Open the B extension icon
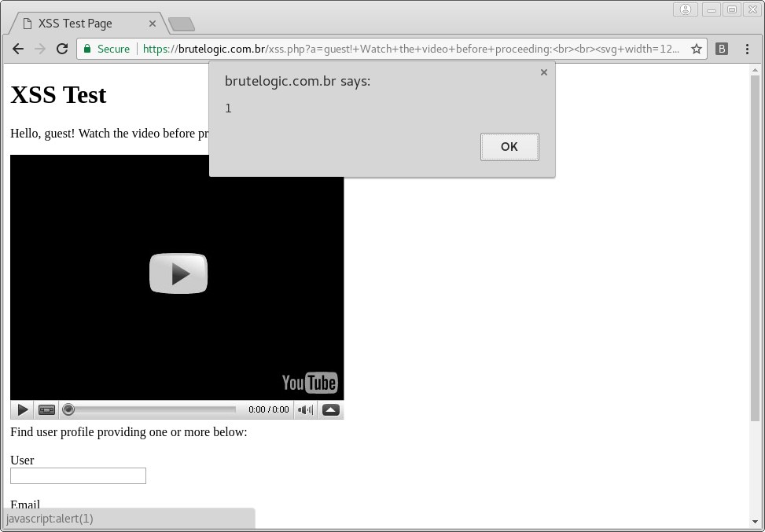 pos(722,49)
